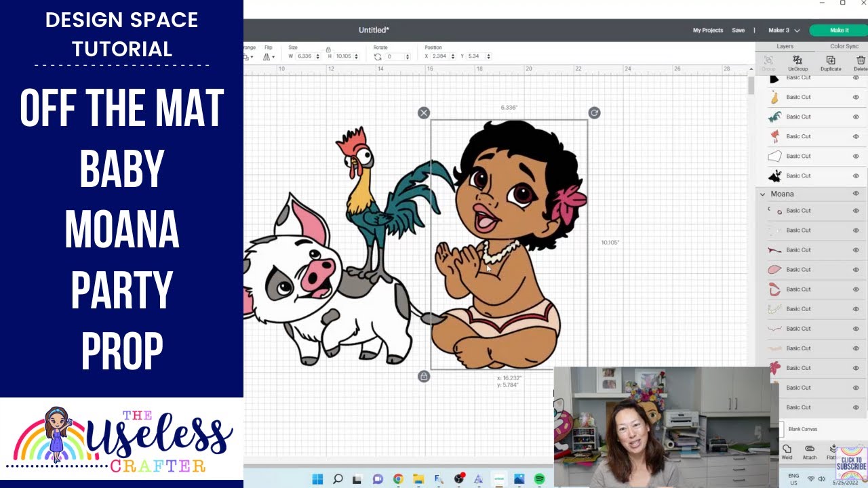Click the Delete trash icon
The width and height of the screenshot is (868, 488).
point(861,60)
